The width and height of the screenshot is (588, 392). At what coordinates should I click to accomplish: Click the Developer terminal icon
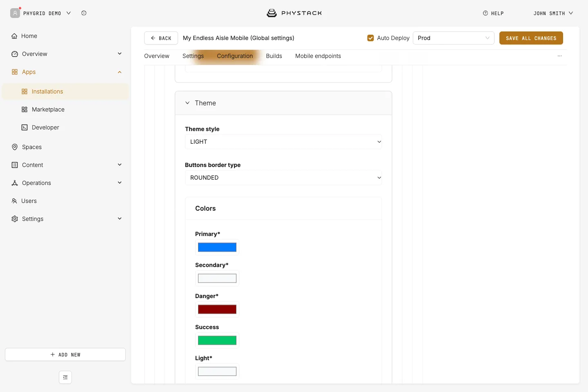[x=24, y=127]
